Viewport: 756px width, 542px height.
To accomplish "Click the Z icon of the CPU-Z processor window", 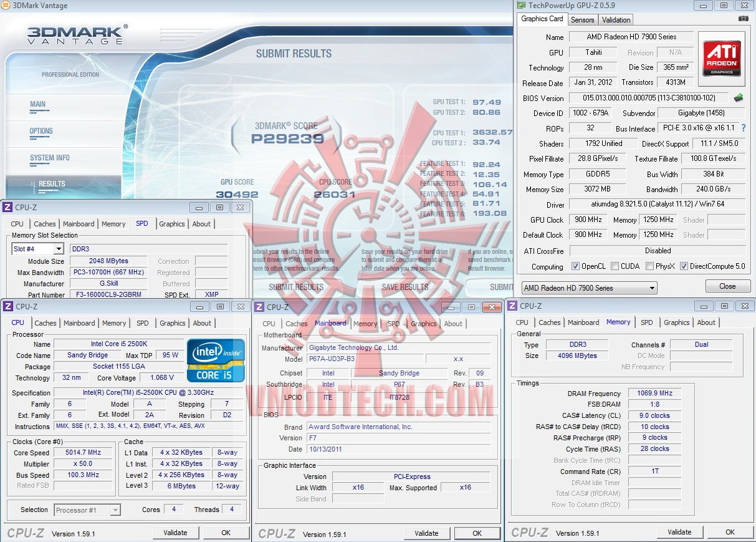I will click(7, 306).
